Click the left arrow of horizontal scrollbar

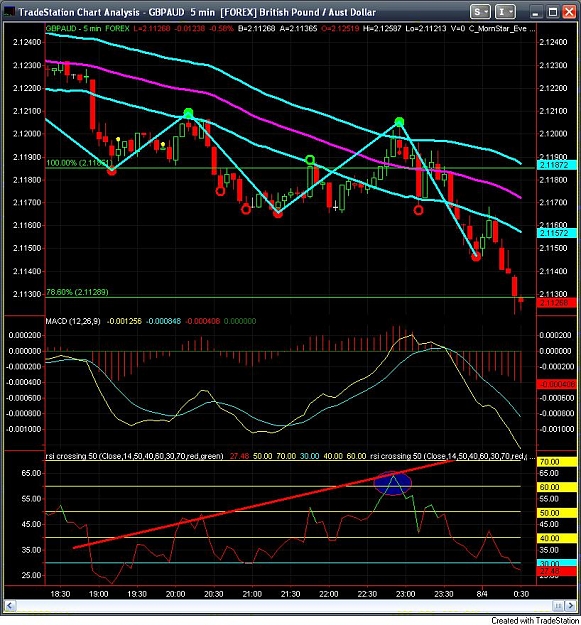pos(10,606)
